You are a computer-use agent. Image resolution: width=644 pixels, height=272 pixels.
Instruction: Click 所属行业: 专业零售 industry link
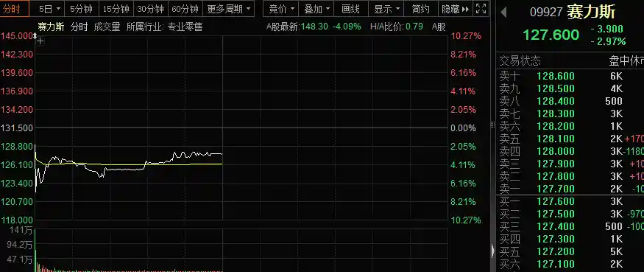point(164,27)
